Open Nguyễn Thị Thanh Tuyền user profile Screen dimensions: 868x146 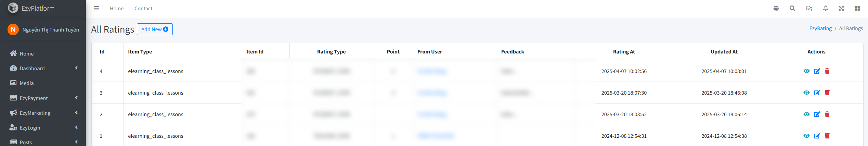click(x=50, y=30)
